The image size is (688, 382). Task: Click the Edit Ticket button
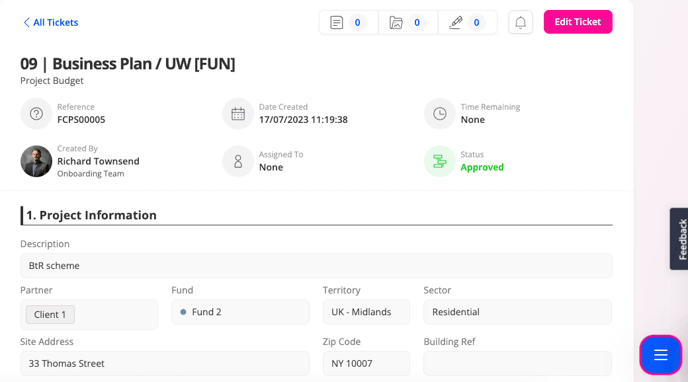point(578,22)
